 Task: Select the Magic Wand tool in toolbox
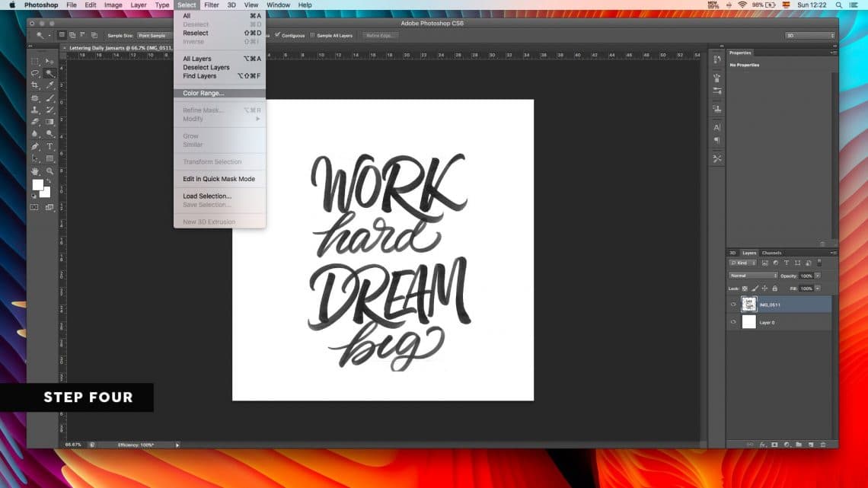(49, 73)
